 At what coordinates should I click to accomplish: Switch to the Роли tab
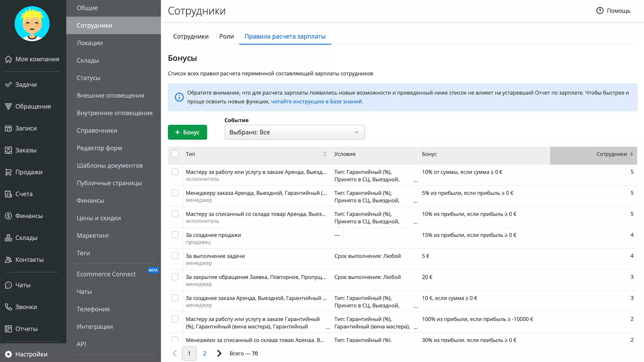tap(226, 36)
